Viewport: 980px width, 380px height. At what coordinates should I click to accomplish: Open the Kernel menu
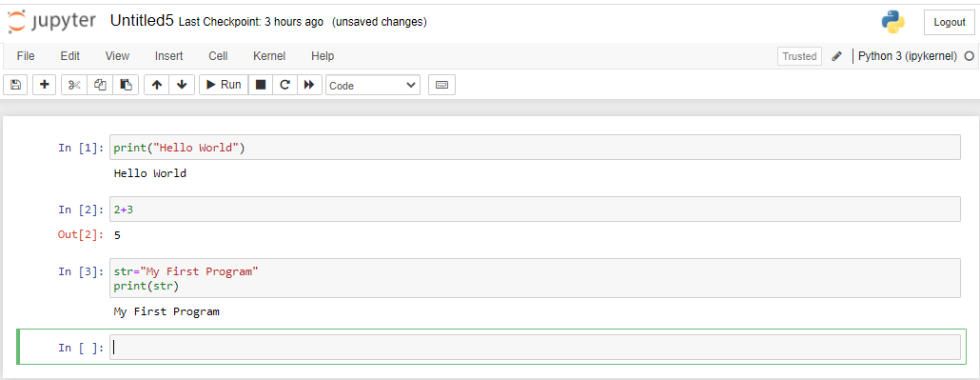(x=269, y=56)
